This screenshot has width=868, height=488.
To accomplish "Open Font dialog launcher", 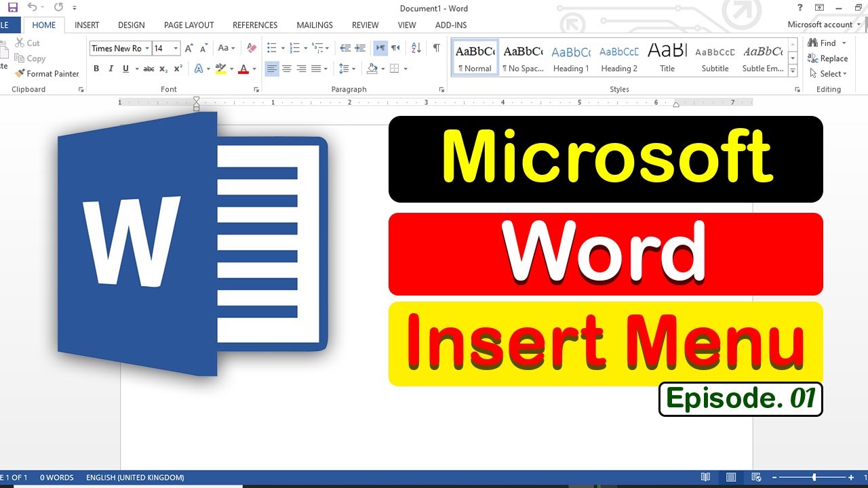I will 256,89.
